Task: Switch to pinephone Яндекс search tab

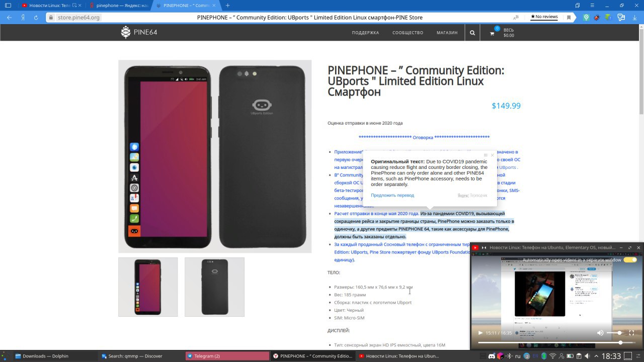Action: pos(118,6)
